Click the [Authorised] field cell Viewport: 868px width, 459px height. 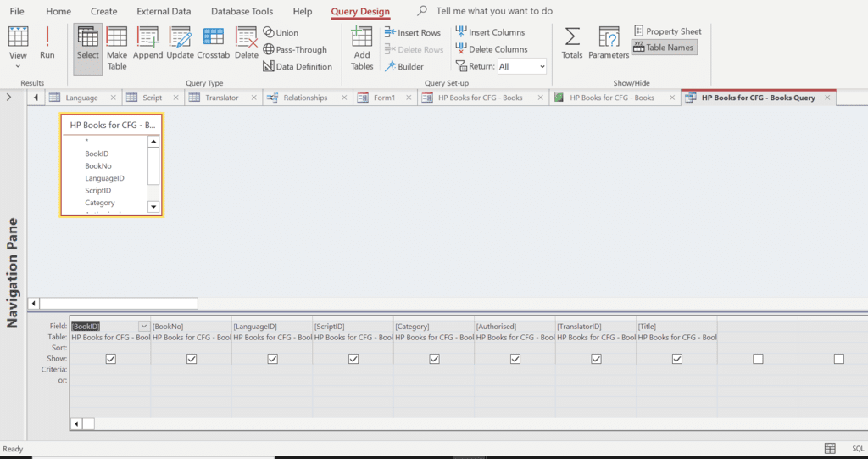[515, 327]
